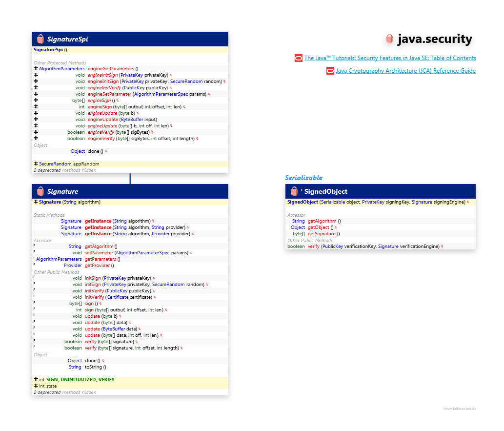This screenshot has width=504, height=431.
Task: Click the SignedObject constructor signature
Action: pos(376,202)
